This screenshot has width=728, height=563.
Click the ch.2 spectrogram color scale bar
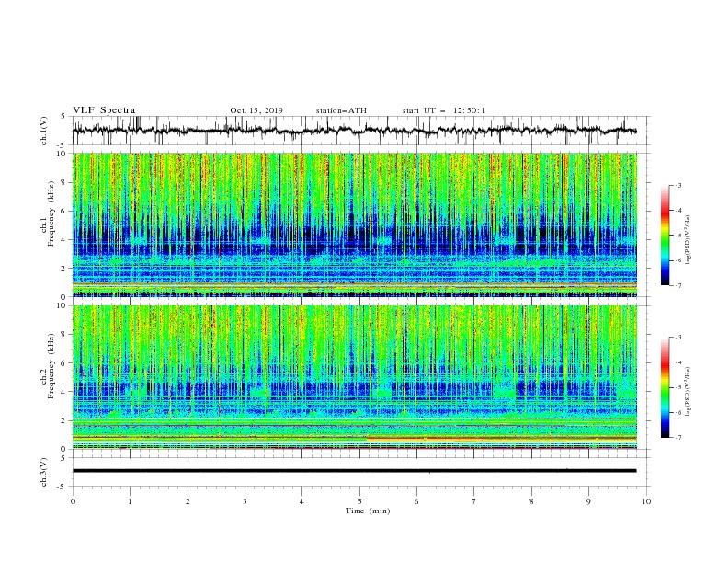pyautogui.click(x=665, y=387)
